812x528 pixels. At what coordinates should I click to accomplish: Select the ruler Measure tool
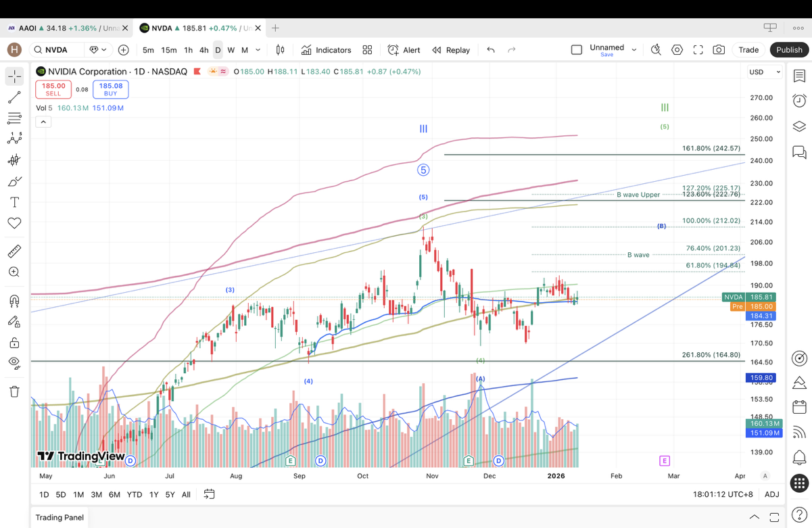point(14,251)
